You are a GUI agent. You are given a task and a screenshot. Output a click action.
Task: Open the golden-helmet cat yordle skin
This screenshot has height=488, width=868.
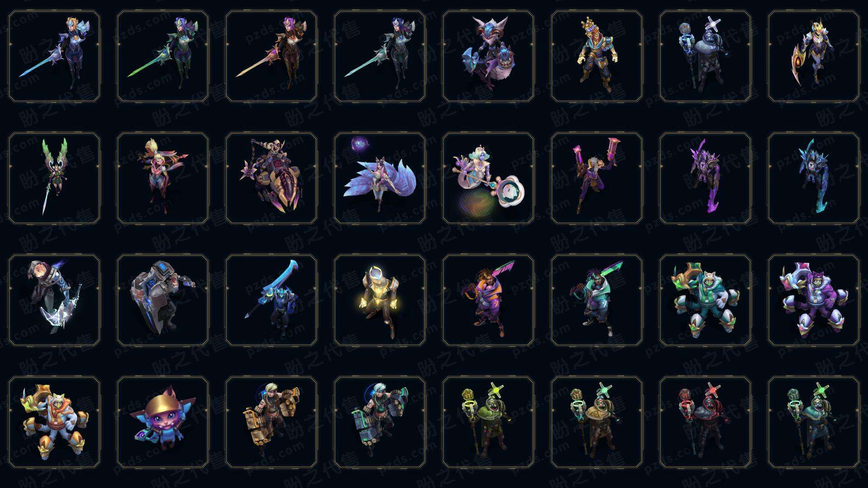tap(163, 422)
